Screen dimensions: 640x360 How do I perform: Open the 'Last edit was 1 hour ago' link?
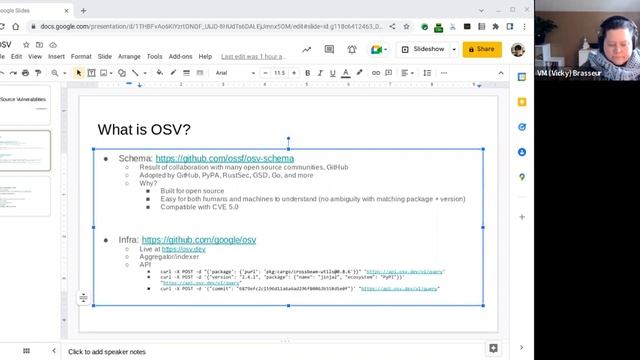click(253, 57)
